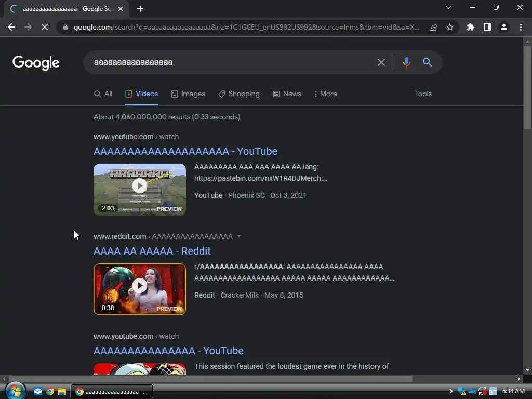Open Chrome's three-dot menu
This screenshot has height=399, width=532.
coord(521,27)
